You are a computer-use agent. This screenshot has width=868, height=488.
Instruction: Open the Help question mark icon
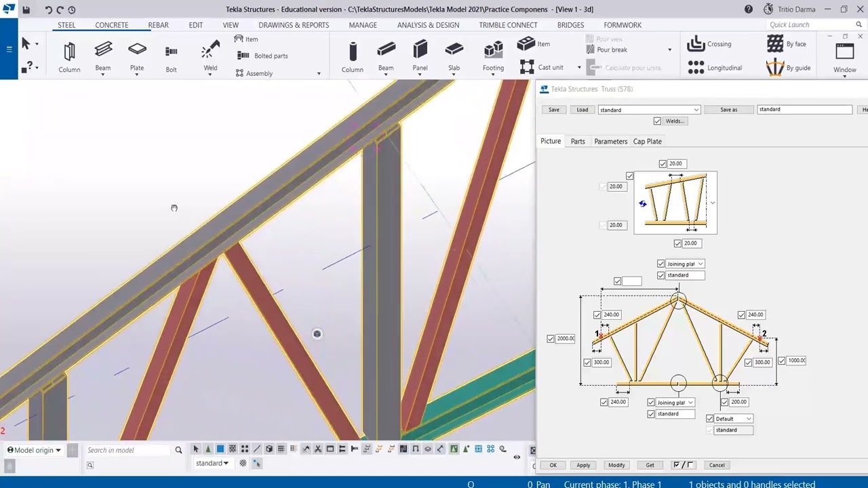[748, 9]
